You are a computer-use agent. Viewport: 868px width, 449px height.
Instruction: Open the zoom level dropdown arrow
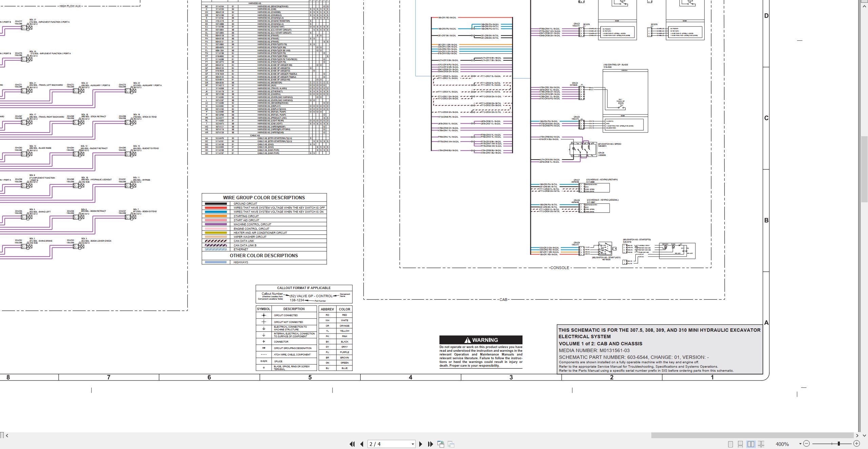(800, 444)
